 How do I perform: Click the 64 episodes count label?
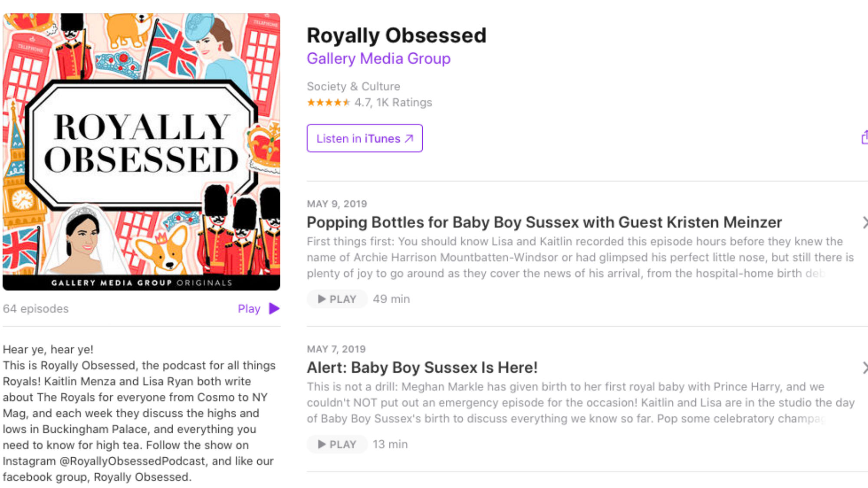tap(36, 309)
